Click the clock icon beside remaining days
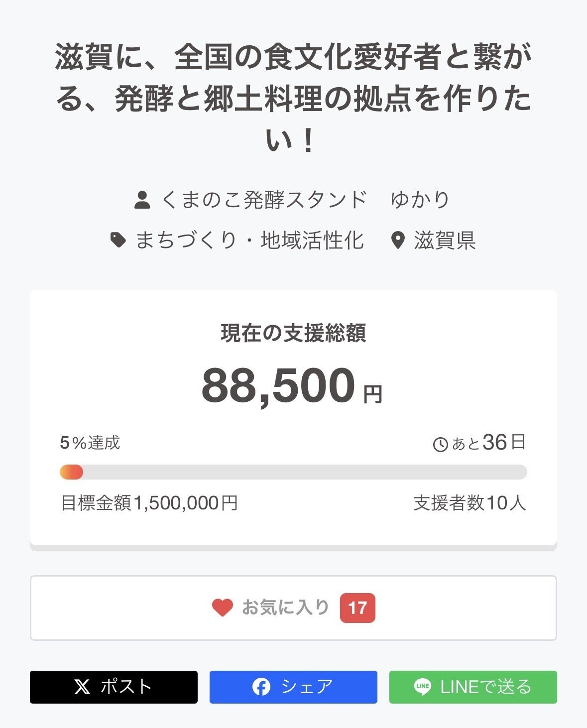Image resolution: width=587 pixels, height=728 pixels. (x=441, y=444)
